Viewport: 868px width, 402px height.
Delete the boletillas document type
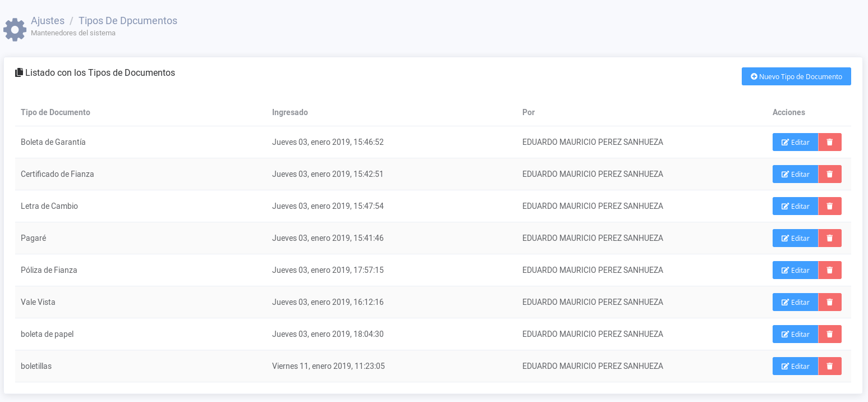[x=830, y=366]
